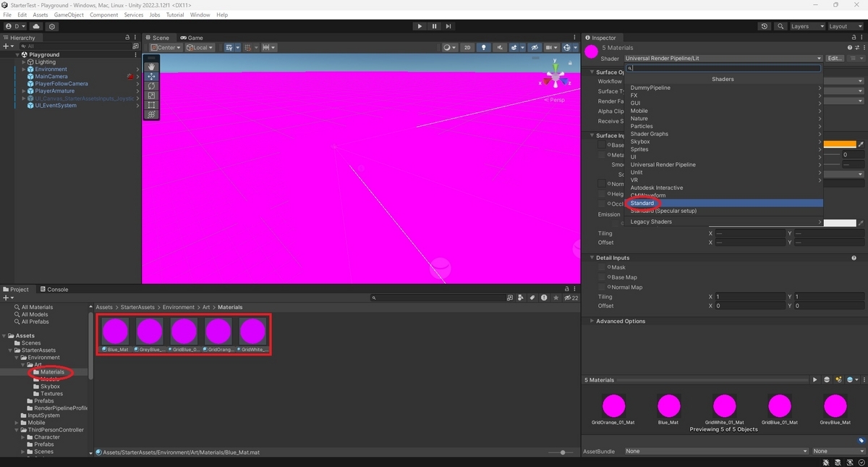This screenshot has height=467, width=868.
Task: Click the shader search field
Action: [723, 68]
